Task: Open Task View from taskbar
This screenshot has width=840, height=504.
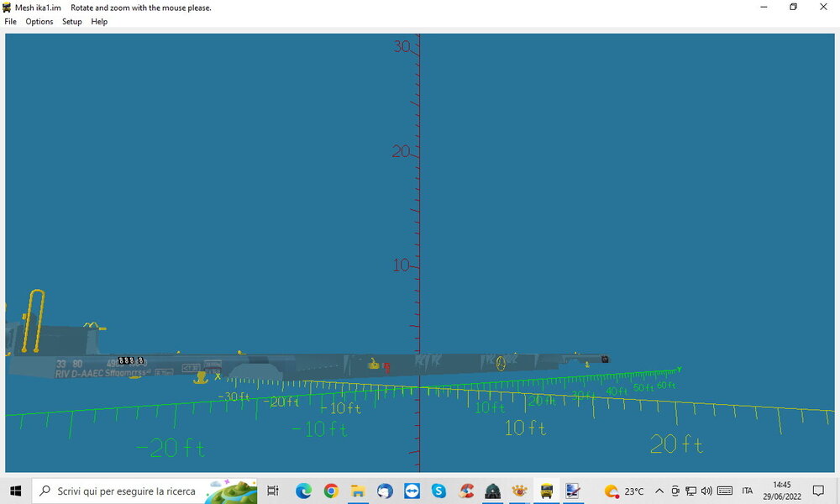Action: [x=273, y=491]
